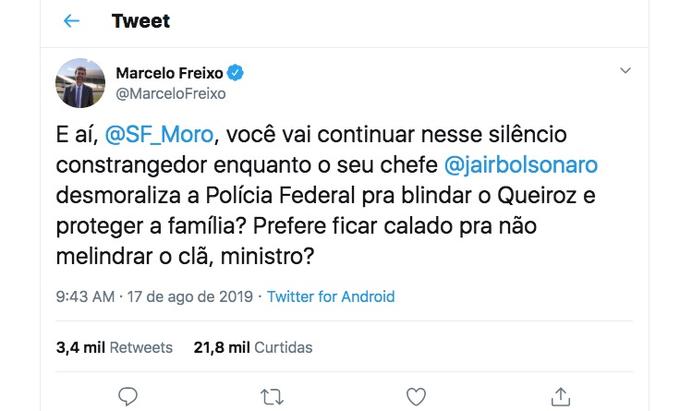Image resolution: width=680 pixels, height=411 pixels.
Task: Click the word Retweets in stats row
Action: click(140, 348)
